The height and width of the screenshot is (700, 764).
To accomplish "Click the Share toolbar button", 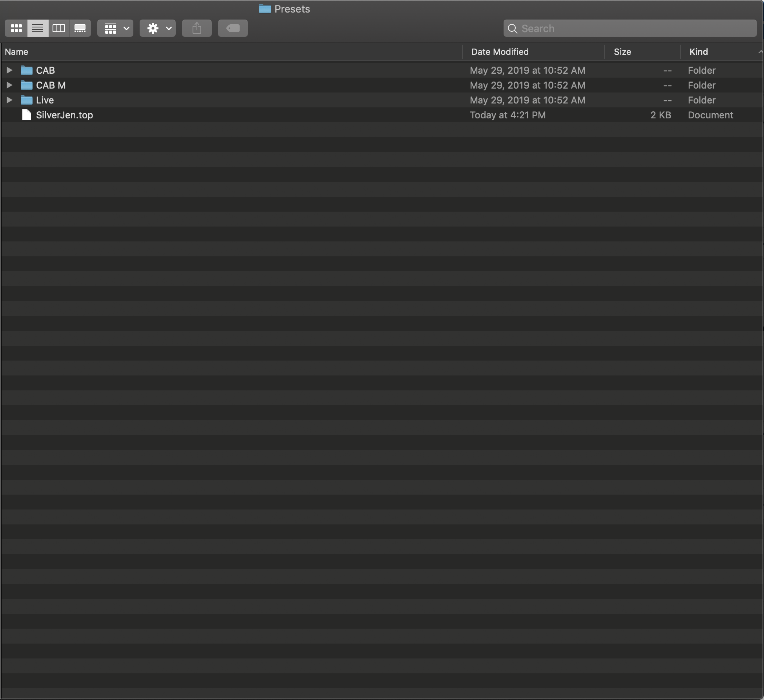I will (x=197, y=28).
